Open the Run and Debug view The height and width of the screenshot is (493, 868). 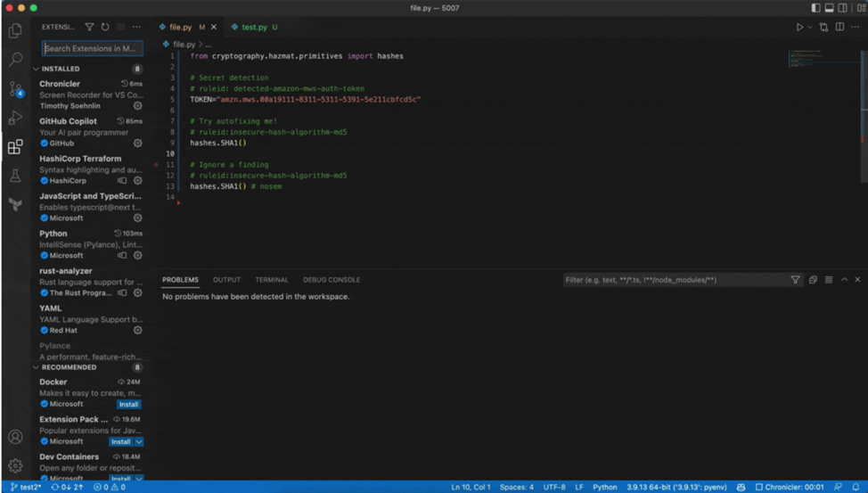pos(15,118)
